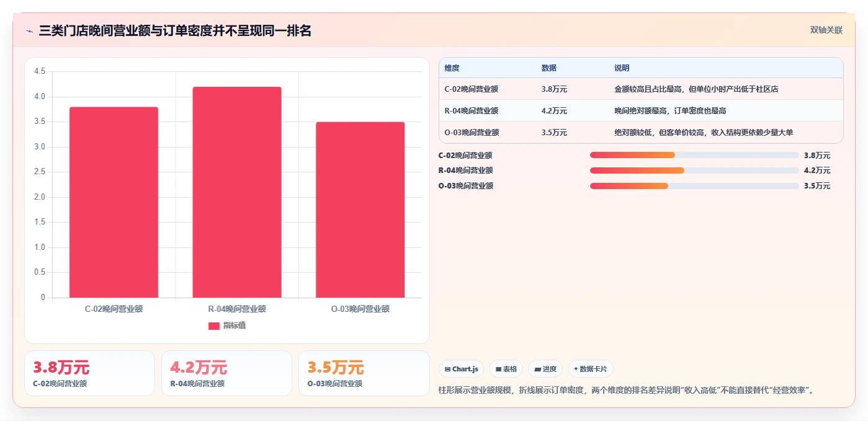Click the R-04晚间营业额 progress bar
This screenshot has height=421, width=868.
pos(694,171)
